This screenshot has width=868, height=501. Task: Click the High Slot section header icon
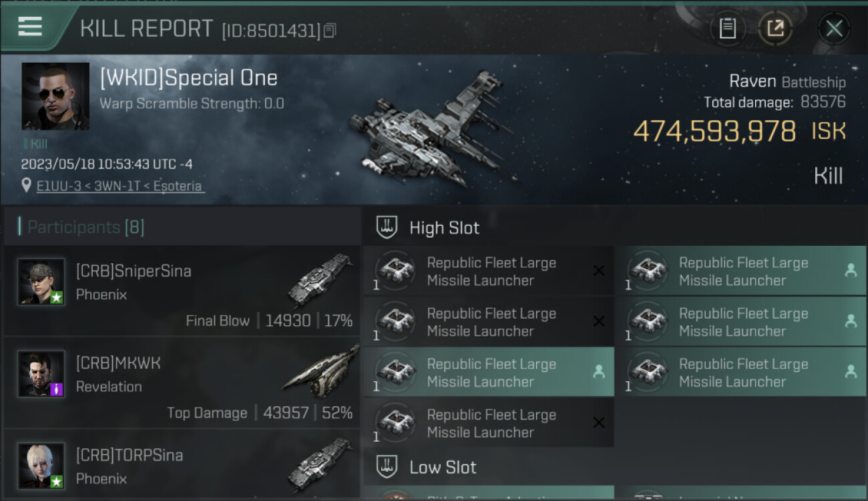(x=387, y=227)
